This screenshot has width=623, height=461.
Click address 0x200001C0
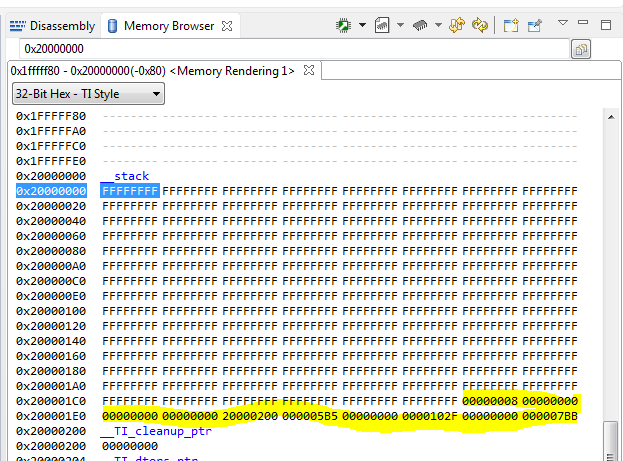[51, 401]
